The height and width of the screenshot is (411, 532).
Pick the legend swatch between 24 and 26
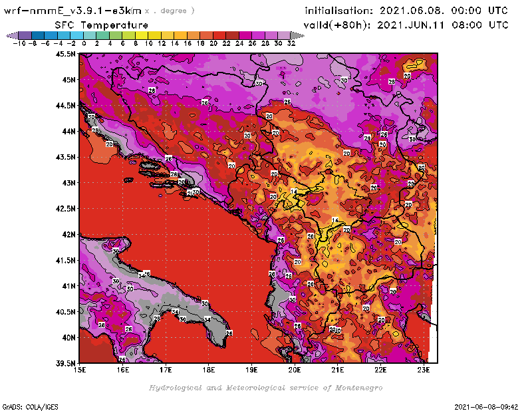coord(245,36)
